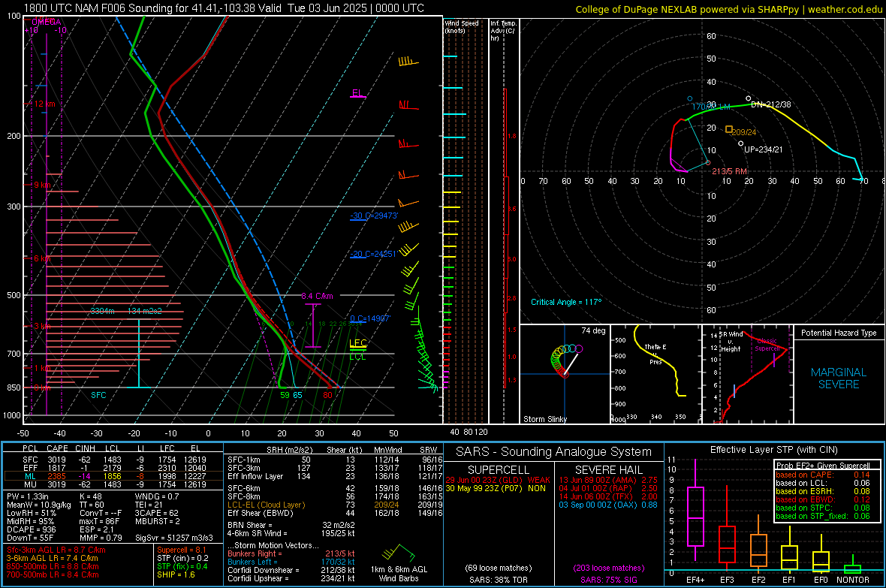This screenshot has width=886, height=588.
Task: Select the 213/5 RM Bunkers right marker
Action: 708,163
